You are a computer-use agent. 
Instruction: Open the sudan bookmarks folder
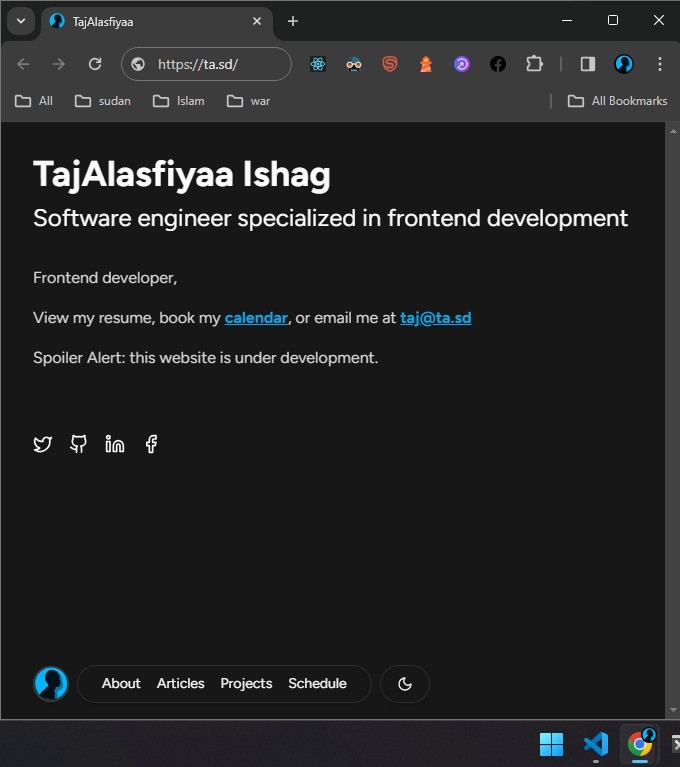[x=103, y=101]
